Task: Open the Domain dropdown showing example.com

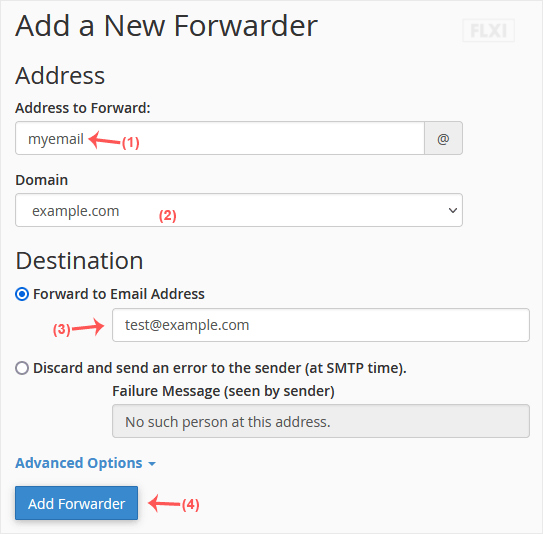Action: pyautogui.click(x=239, y=210)
